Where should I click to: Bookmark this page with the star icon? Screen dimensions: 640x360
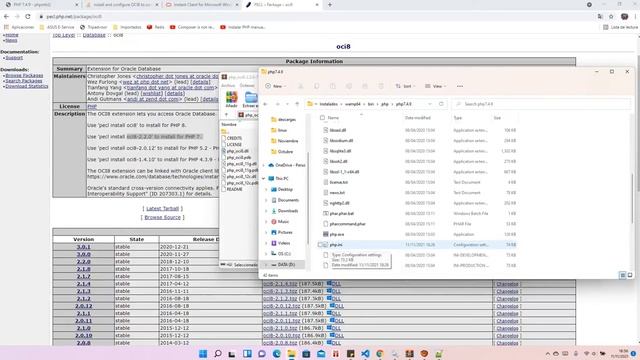611,16
